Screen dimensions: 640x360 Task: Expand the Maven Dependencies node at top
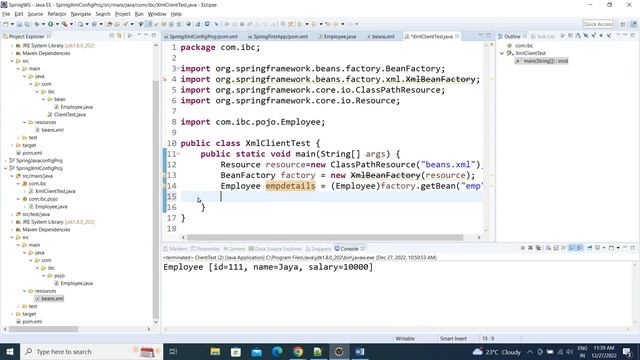(12, 53)
